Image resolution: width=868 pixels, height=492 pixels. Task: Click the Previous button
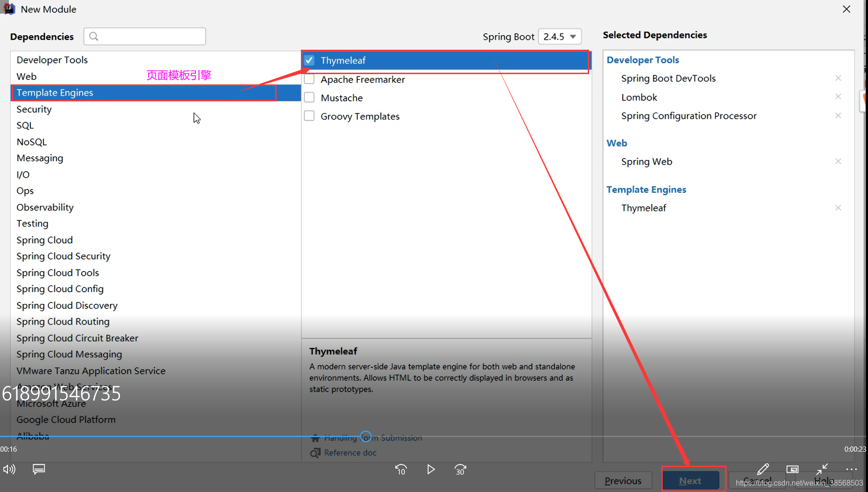623,481
